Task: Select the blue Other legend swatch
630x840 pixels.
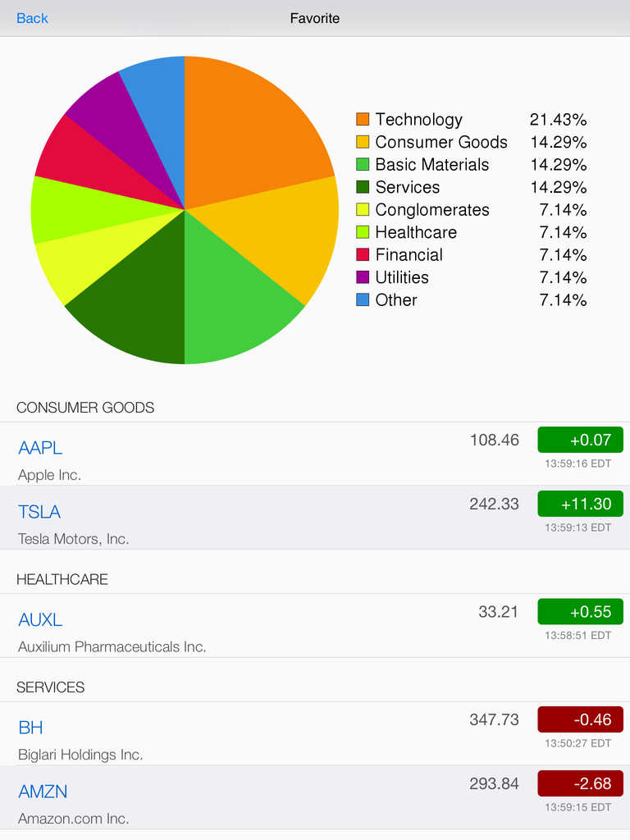Action: 363,300
